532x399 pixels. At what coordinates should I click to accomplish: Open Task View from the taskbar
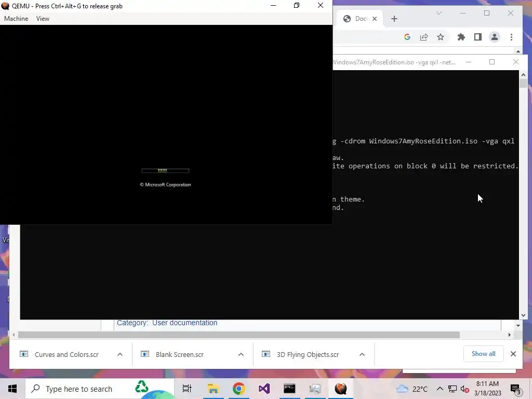(x=187, y=389)
